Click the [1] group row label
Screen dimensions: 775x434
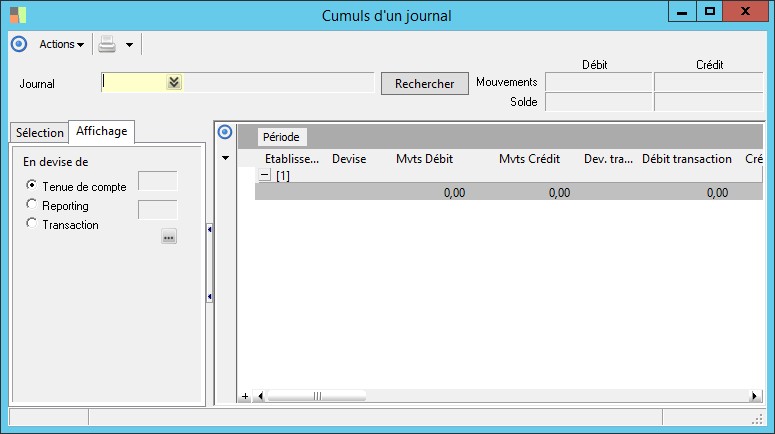pos(283,175)
